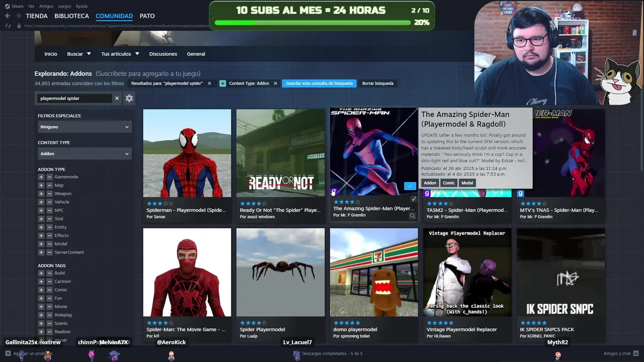Remove the Content Type: Addon filter

(275, 83)
